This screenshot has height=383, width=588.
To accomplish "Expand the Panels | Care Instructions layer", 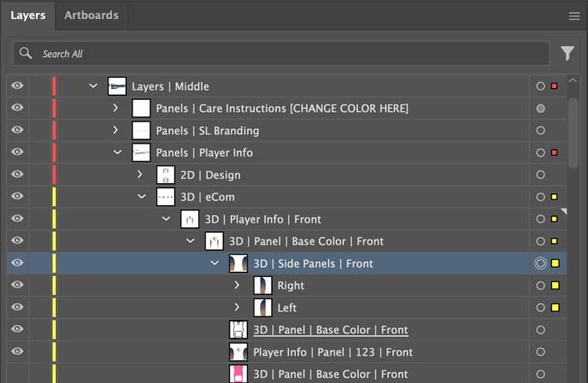I will click(116, 109).
